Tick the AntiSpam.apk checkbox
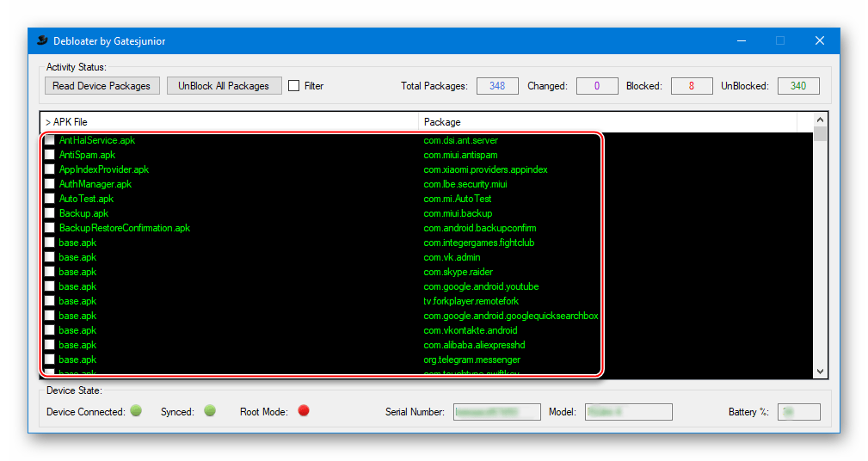The image size is (868, 461). [50, 155]
